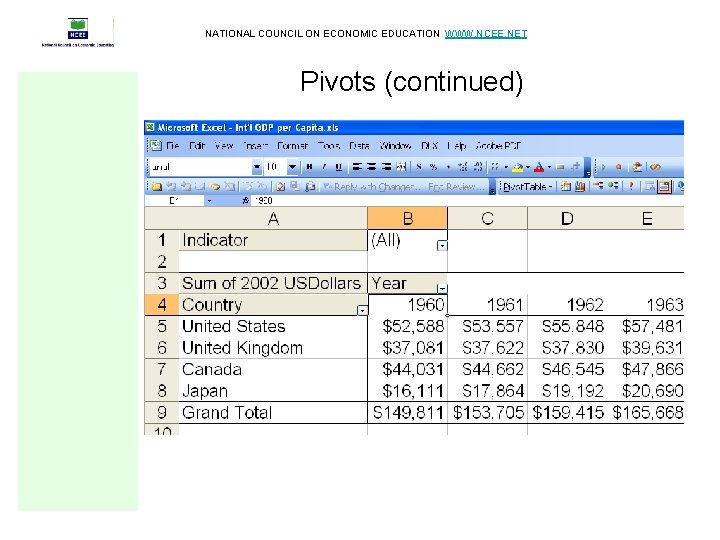
Task: Apply Center alignment to the cell
Action: coord(372,167)
